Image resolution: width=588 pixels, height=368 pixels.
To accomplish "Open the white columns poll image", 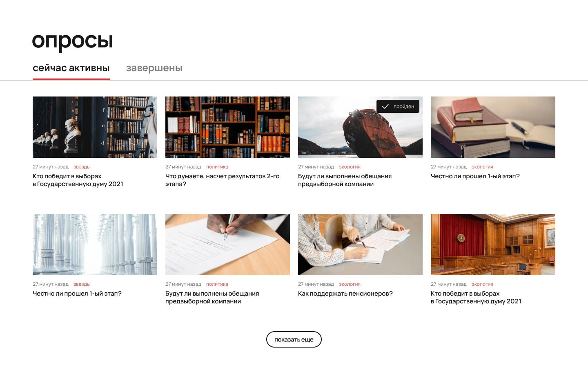I will (x=95, y=245).
